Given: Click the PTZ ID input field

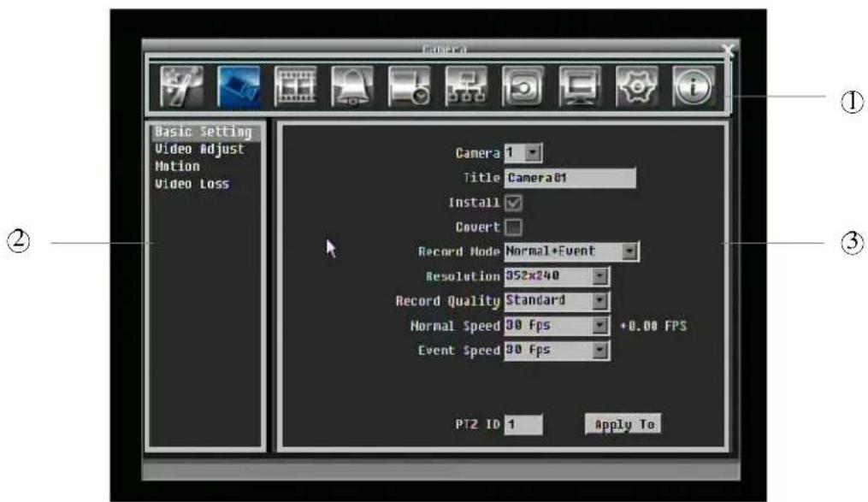Looking at the screenshot, I should point(523,424).
